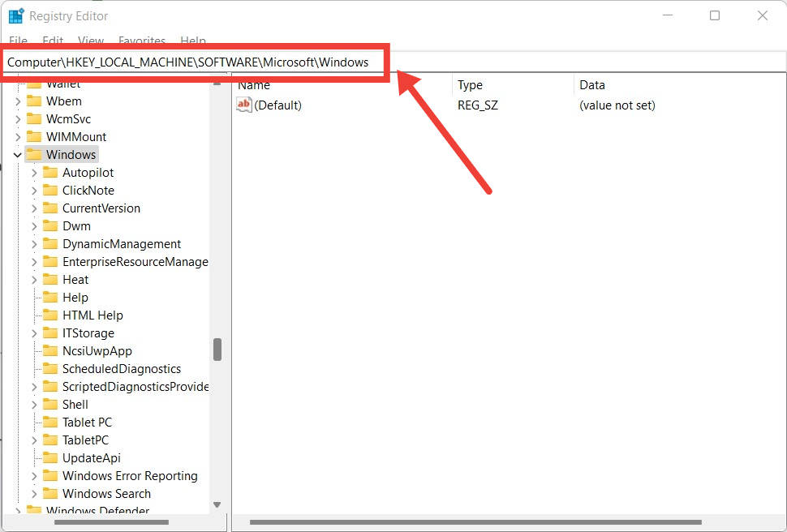Viewport: 787px width, 532px height.
Task: Expand the Dwm subkey
Action: (34, 225)
